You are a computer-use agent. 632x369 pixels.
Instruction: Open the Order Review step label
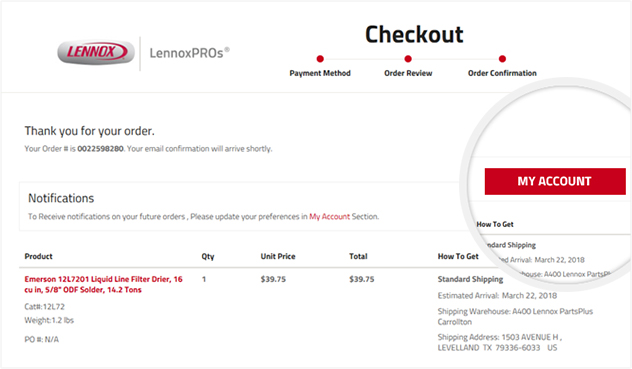pyautogui.click(x=408, y=73)
